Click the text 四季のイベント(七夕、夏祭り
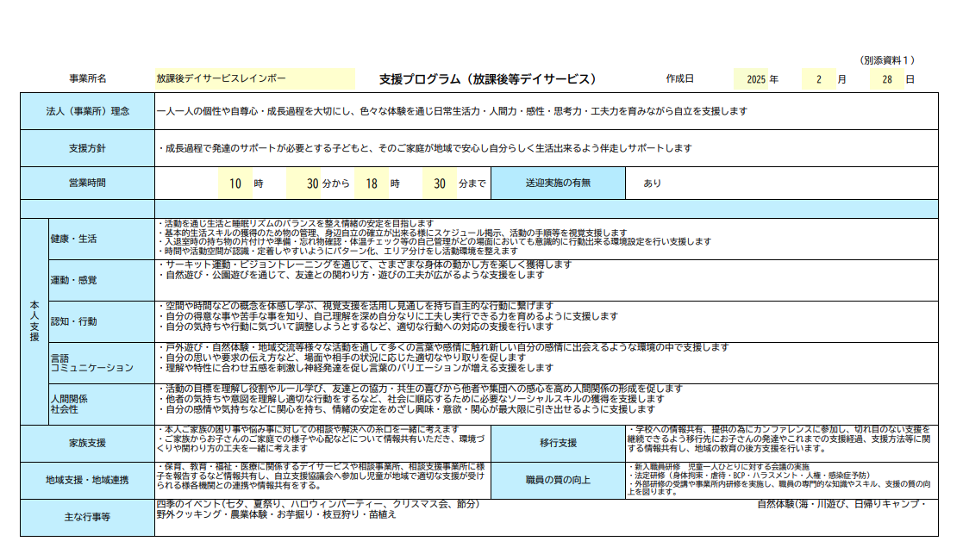 click(x=317, y=504)
